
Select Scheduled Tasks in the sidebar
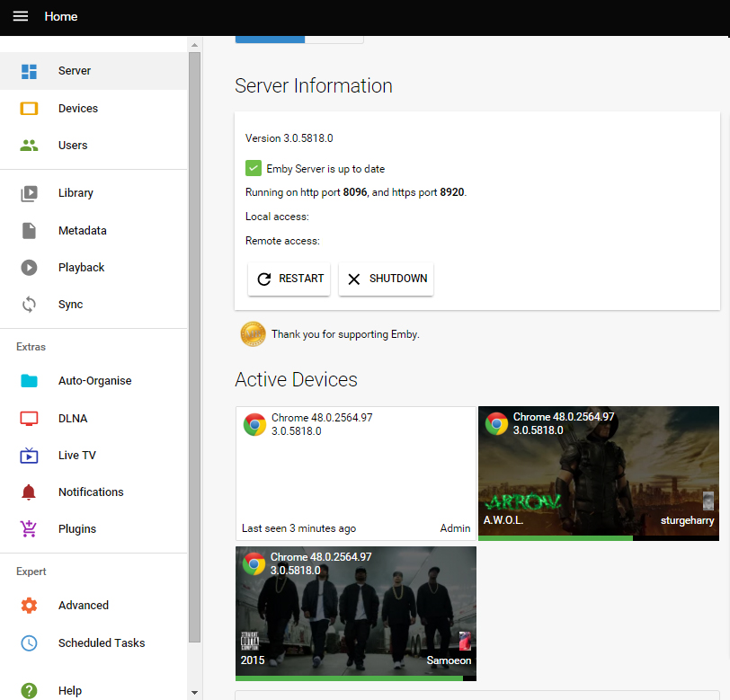point(101,643)
